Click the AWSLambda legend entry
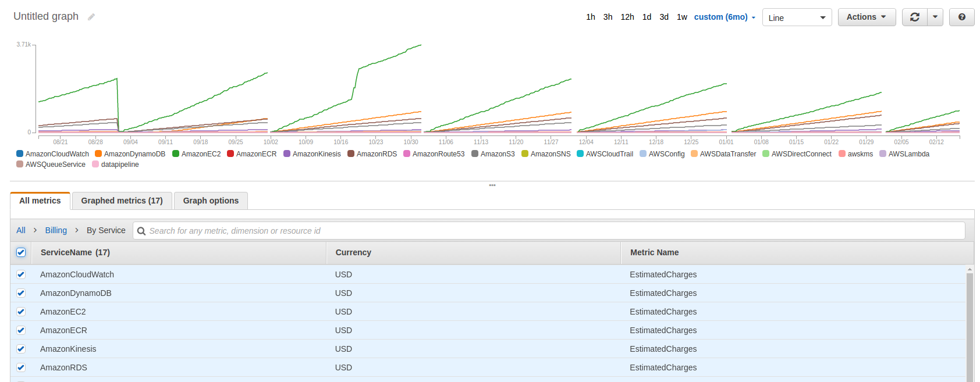Image resolution: width=980 pixels, height=382 pixels. point(904,154)
